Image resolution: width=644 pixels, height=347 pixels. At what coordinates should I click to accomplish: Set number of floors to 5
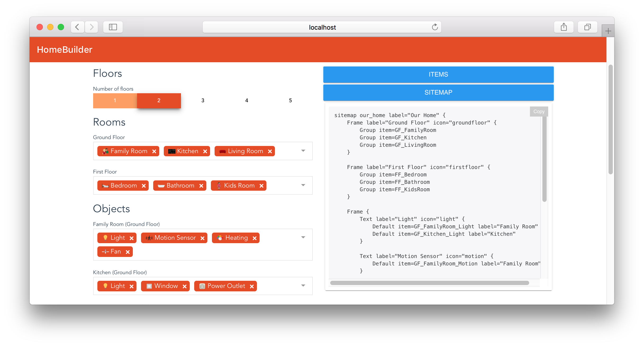point(290,101)
